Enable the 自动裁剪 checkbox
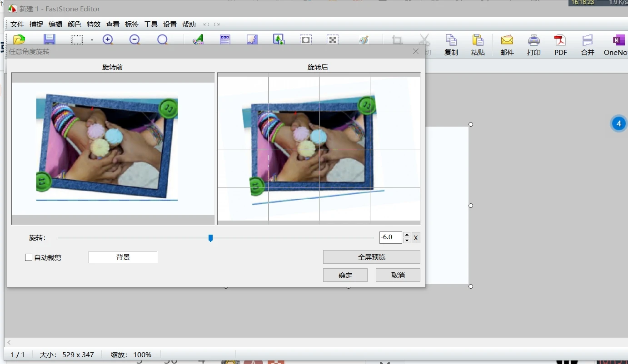 [x=29, y=257]
